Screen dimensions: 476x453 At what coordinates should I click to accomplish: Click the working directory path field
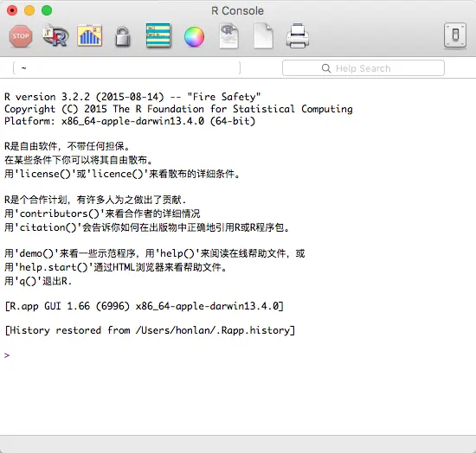[x=127, y=68]
